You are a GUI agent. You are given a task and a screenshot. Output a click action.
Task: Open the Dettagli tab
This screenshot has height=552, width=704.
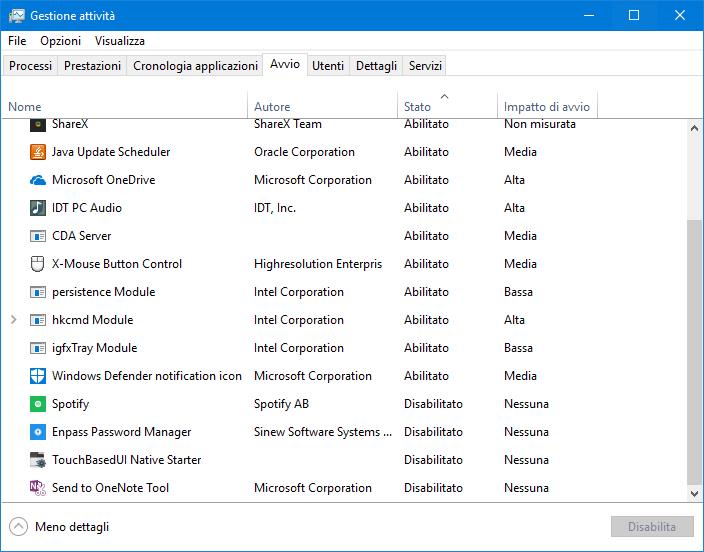click(376, 66)
